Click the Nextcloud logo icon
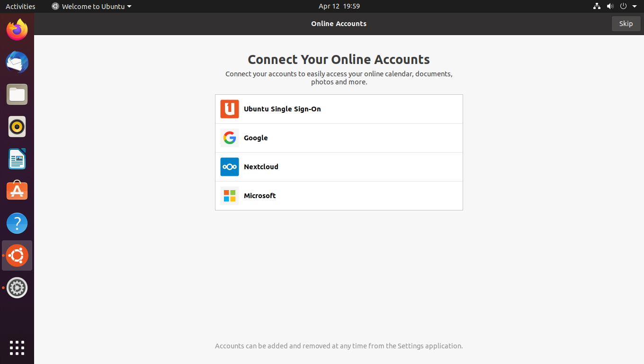This screenshot has width=644, height=364. coord(229,167)
